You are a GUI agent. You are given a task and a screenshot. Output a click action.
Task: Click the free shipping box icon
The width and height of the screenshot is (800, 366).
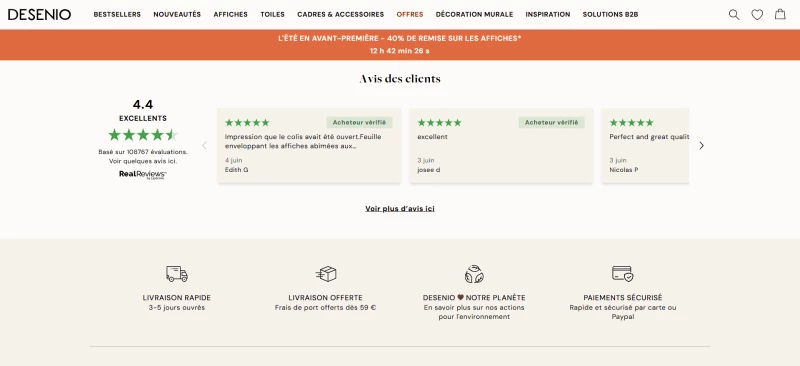tap(326, 274)
